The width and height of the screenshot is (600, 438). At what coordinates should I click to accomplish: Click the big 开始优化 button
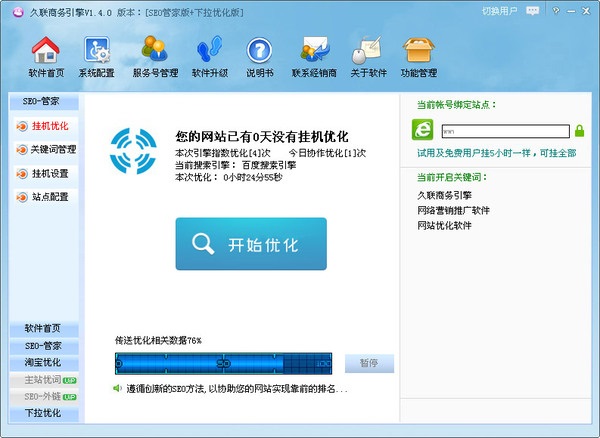(x=251, y=244)
